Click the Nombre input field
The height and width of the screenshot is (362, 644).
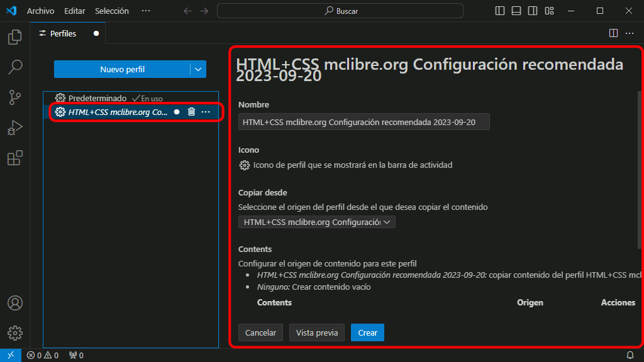tap(364, 122)
